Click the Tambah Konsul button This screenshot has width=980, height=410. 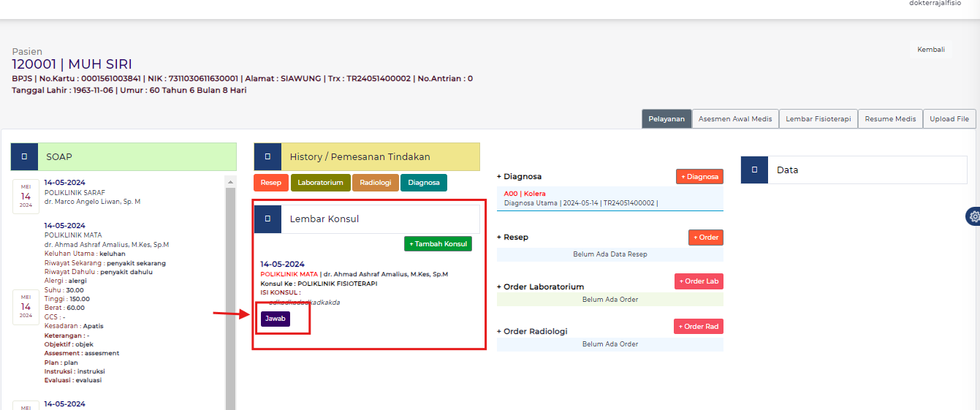pos(438,243)
